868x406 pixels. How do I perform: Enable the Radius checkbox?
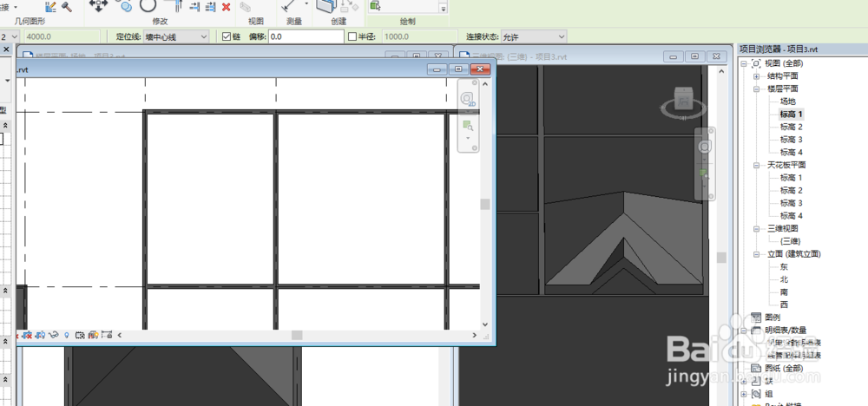click(352, 36)
